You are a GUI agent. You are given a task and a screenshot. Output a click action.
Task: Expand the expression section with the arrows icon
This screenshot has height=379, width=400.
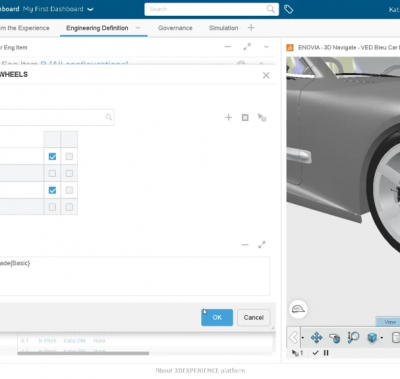coord(262,245)
